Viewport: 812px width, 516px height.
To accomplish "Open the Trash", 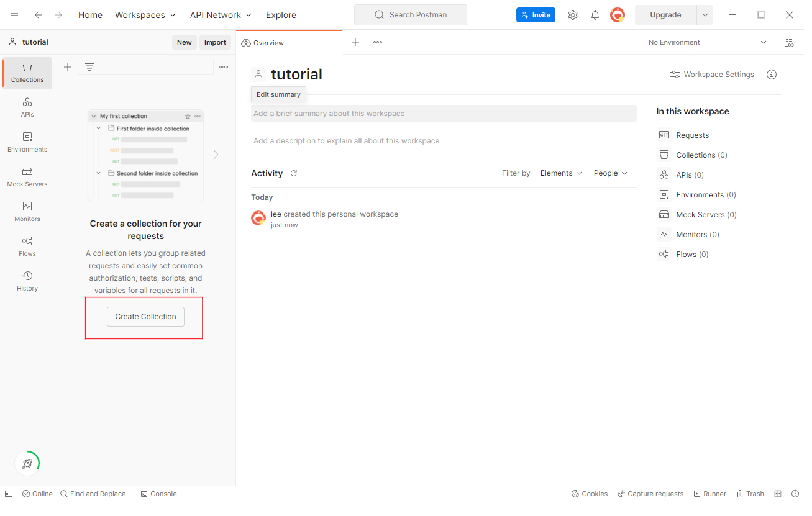I will 750,494.
